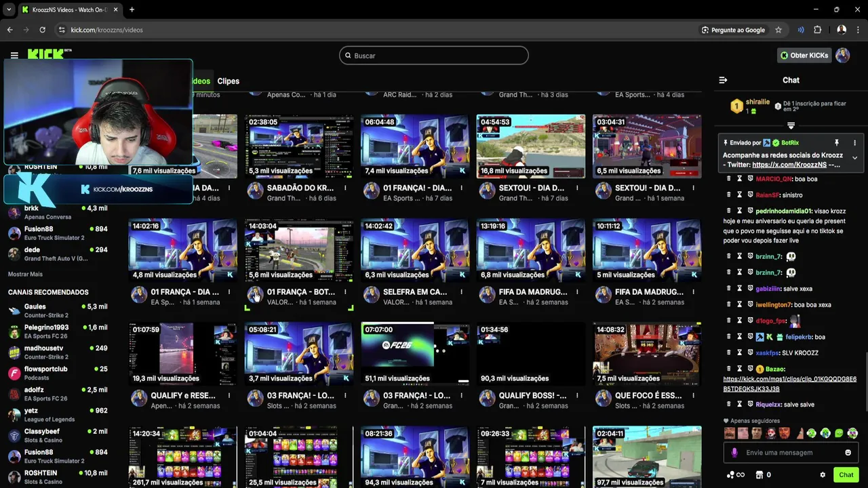Screen dimensions: 868x488
Task: Click the Pergunte ao Google button
Action: click(x=733, y=30)
